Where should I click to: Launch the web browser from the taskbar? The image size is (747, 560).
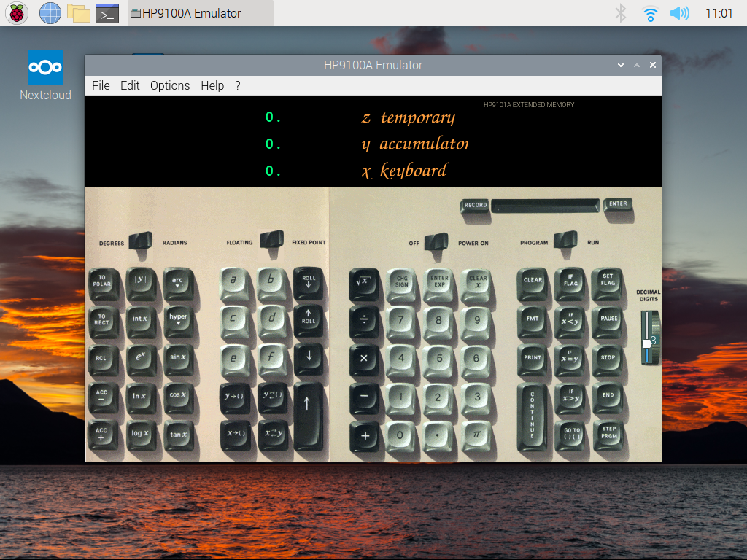(x=50, y=13)
